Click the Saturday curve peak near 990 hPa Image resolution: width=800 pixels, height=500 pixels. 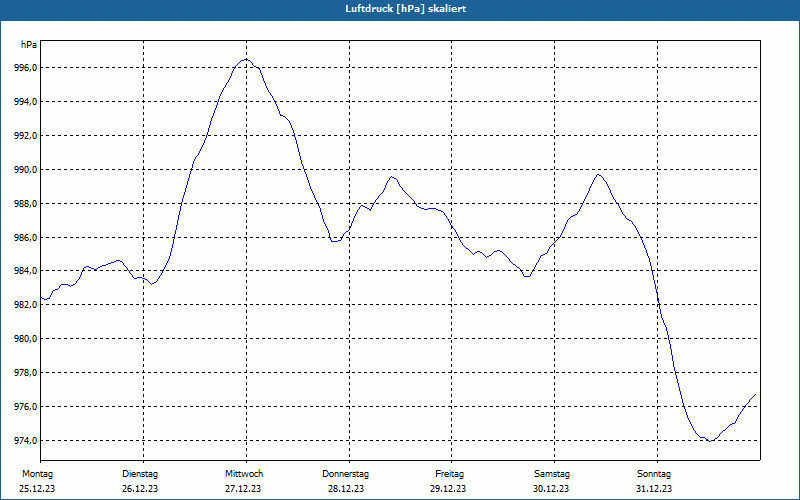598,174
